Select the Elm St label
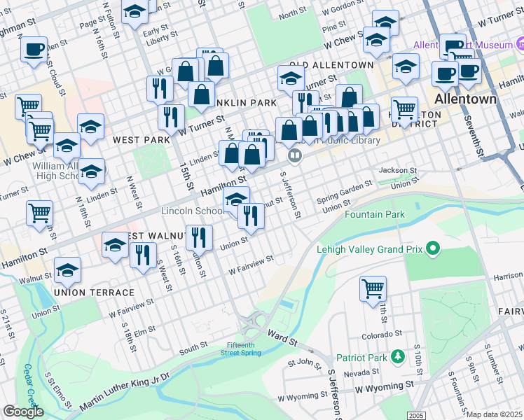524x420 pixels. (x=145, y=332)
